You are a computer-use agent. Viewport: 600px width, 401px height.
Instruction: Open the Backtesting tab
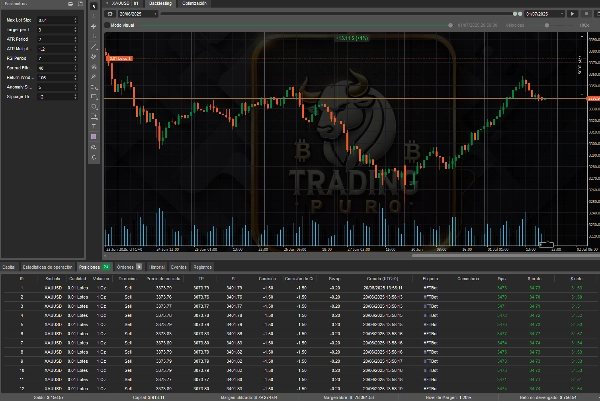(160, 4)
